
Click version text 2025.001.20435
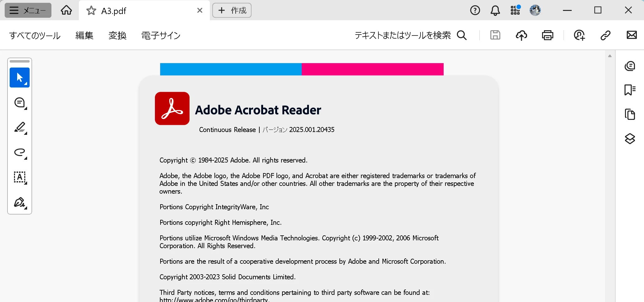pos(312,130)
